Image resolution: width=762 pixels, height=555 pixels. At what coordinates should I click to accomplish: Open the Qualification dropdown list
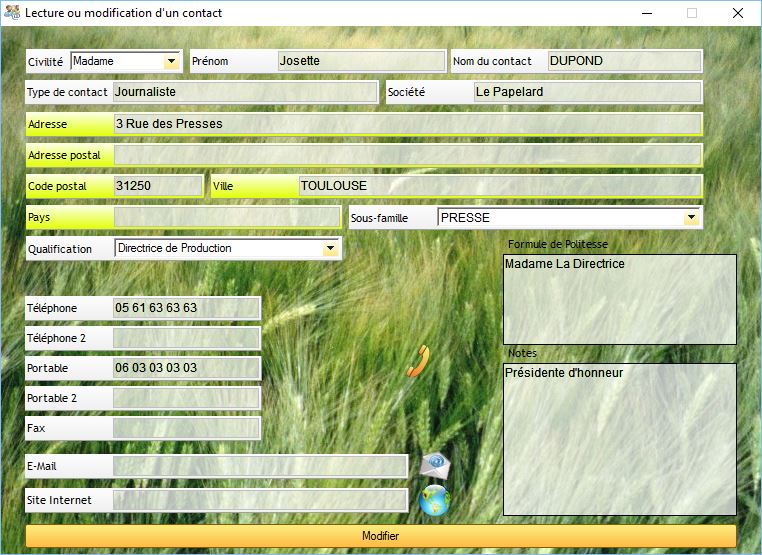pyautogui.click(x=330, y=248)
